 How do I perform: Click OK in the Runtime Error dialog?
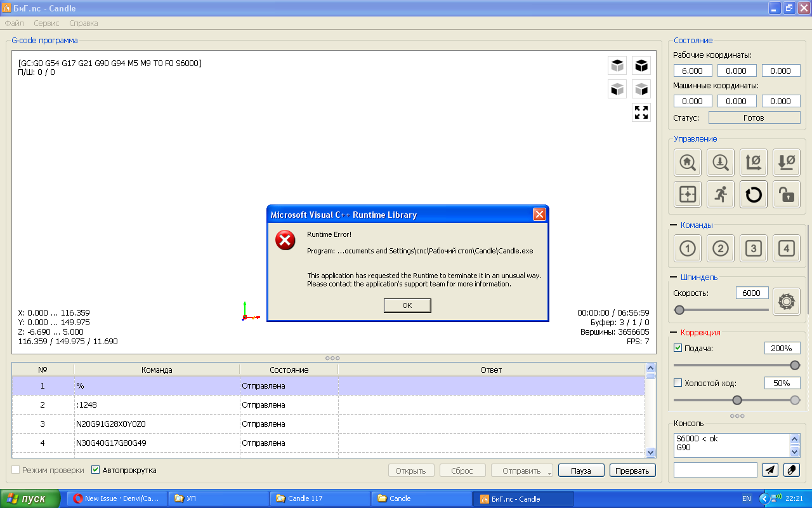click(407, 305)
